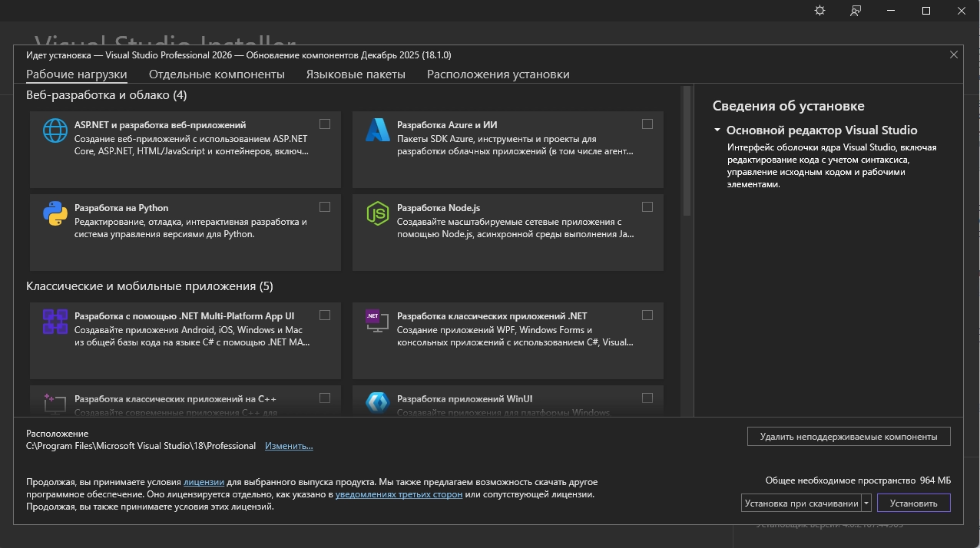This screenshot has width=980, height=548.
Task: Click the Изменить location link
Action: pyautogui.click(x=289, y=446)
